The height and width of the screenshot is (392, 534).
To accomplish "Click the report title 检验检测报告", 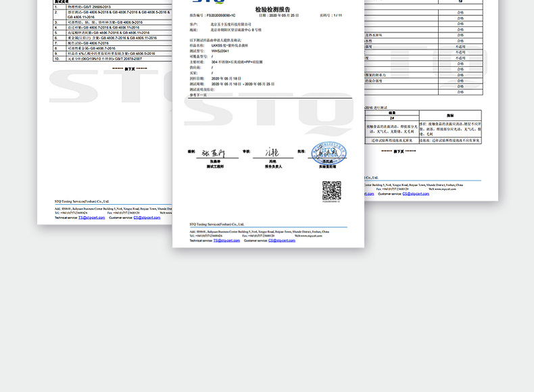I will coord(273,9).
